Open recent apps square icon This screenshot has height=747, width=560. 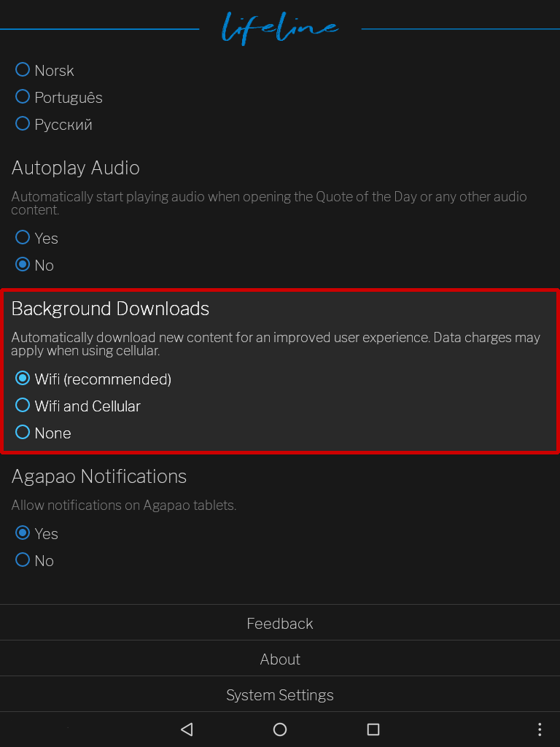(x=373, y=729)
